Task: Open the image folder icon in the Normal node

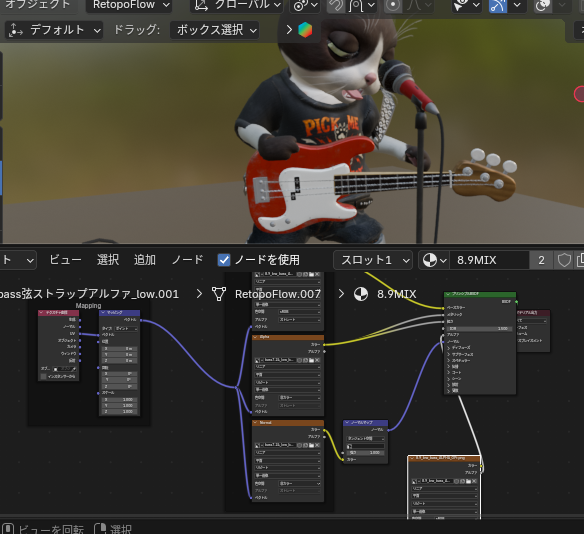Action: click(311, 445)
